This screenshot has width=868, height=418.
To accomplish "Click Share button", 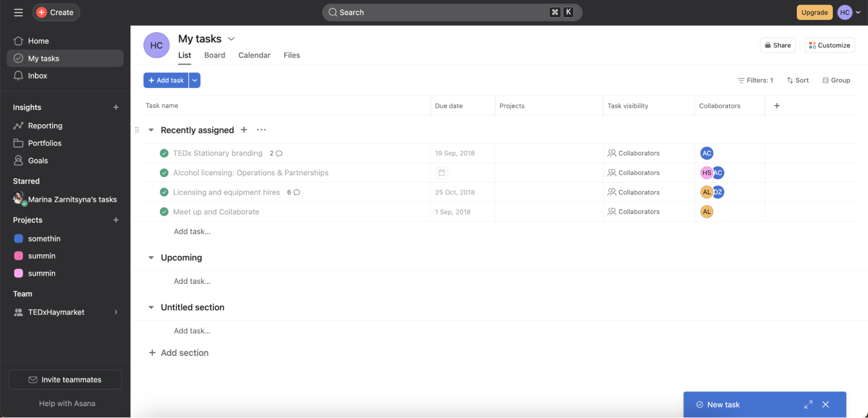I will (778, 45).
